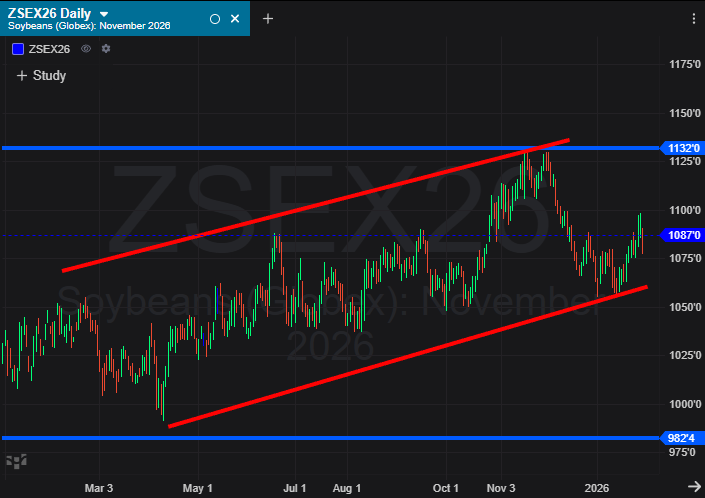
Task: Click the Mar 3 date axis label
Action: click(99, 488)
